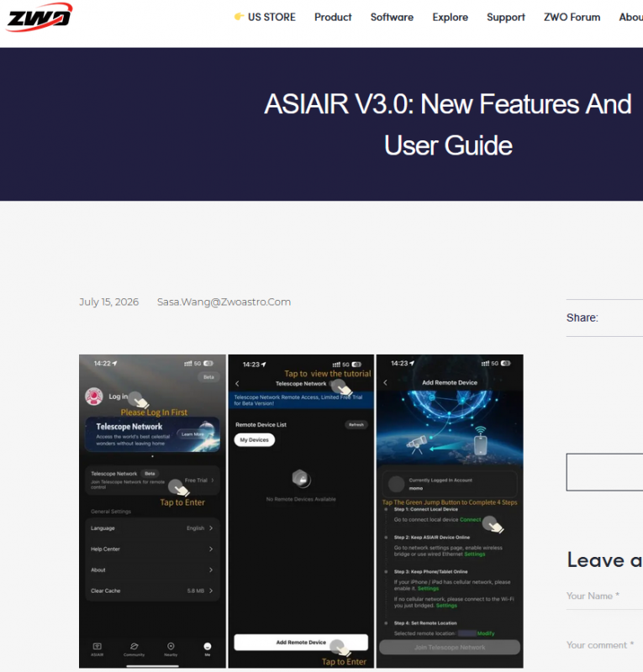Open the US STORE menu item

pyautogui.click(x=265, y=17)
